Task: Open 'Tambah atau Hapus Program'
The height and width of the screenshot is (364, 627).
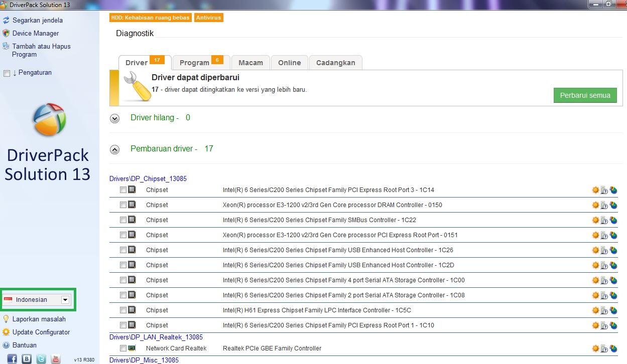Action: 41,50
